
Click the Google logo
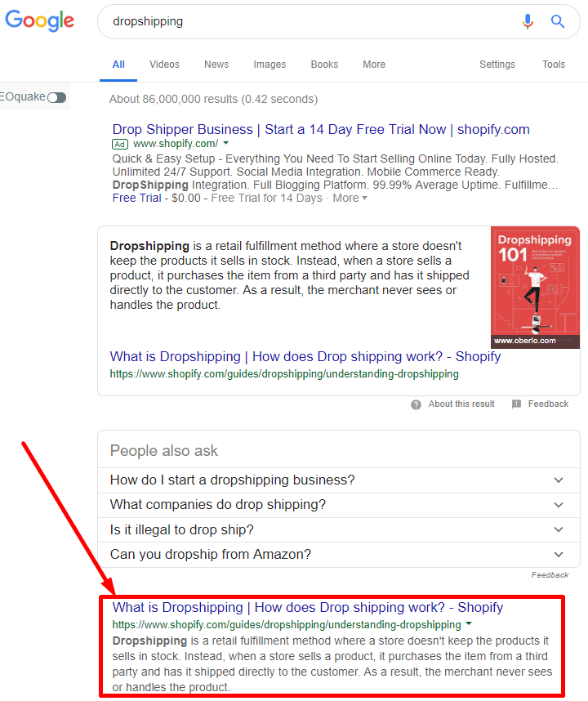39,21
